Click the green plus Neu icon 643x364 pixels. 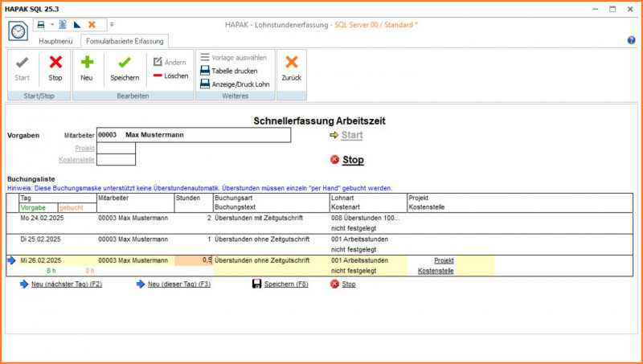[87, 63]
